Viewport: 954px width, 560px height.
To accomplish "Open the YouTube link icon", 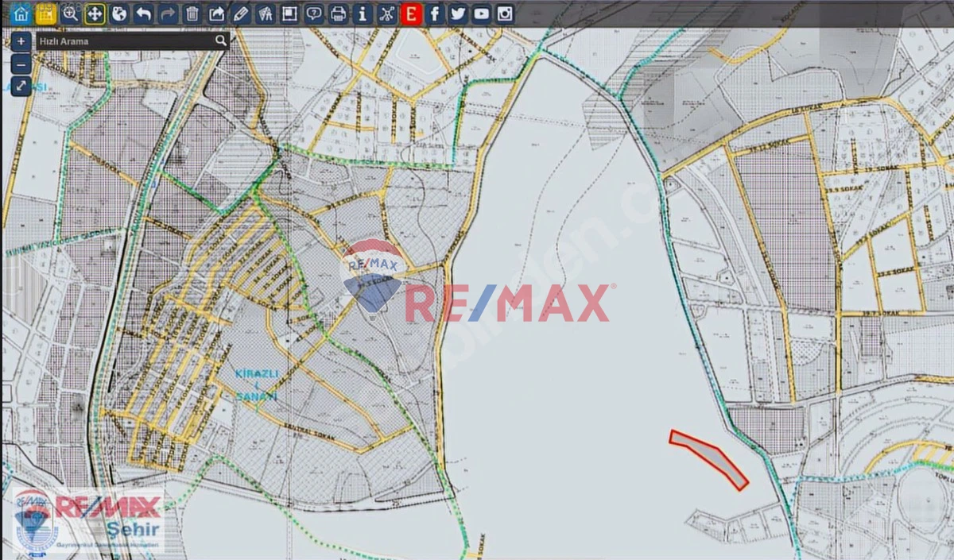I will click(x=482, y=14).
